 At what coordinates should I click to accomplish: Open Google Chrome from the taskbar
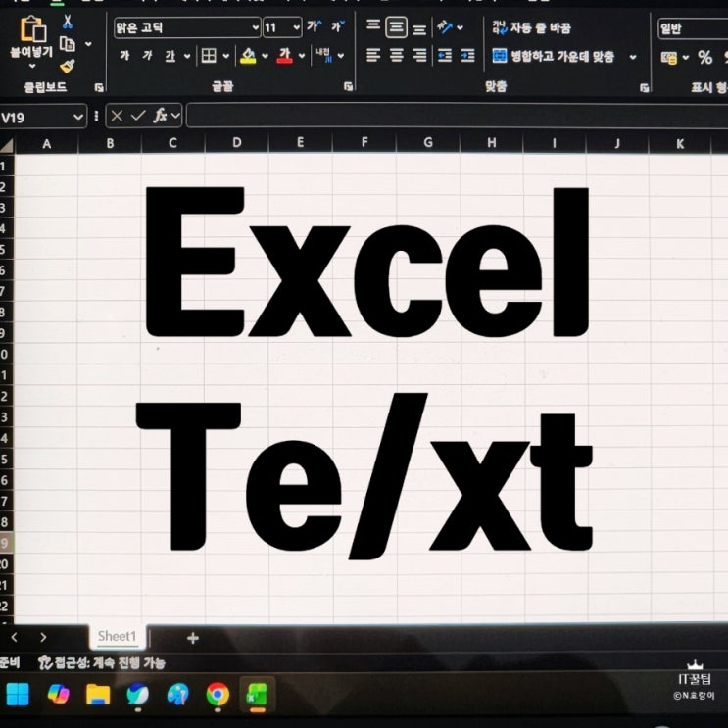218,695
